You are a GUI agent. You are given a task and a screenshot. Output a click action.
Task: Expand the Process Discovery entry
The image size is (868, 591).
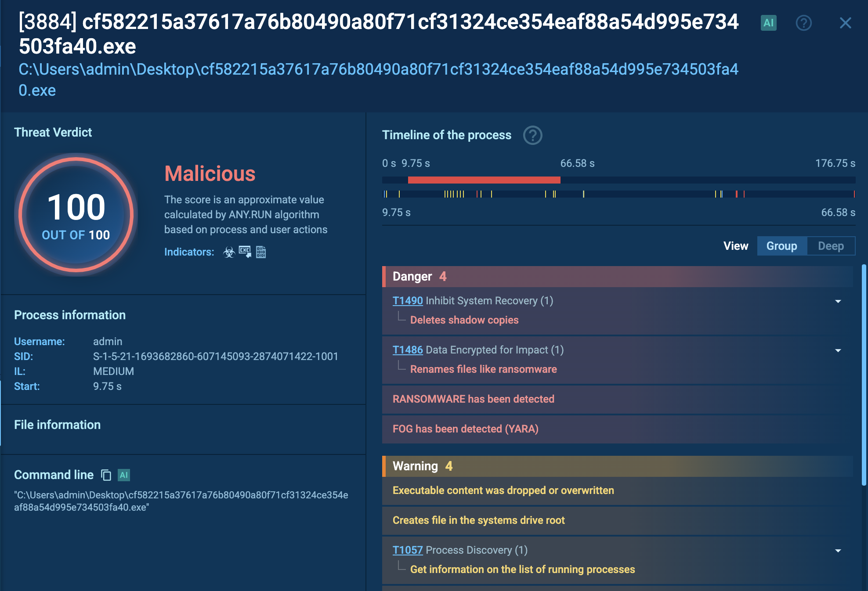coord(838,551)
